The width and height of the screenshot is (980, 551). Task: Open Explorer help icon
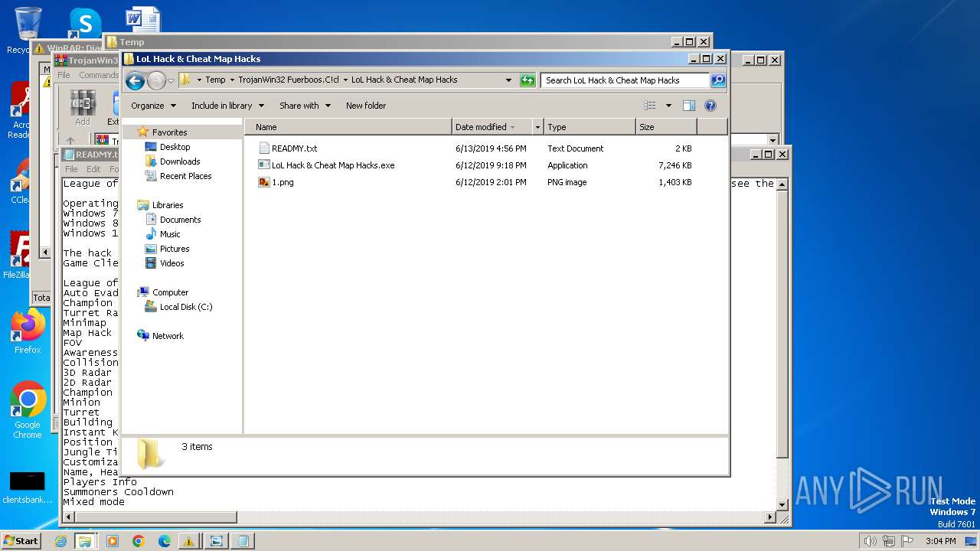[x=710, y=106]
